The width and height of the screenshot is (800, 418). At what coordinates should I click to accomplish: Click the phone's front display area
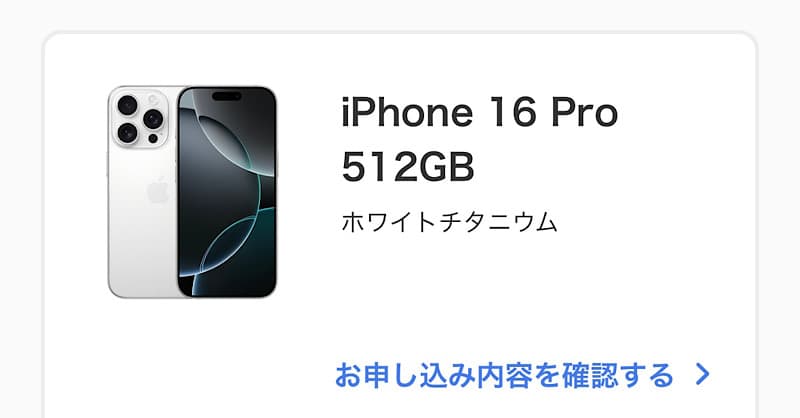pos(227,192)
